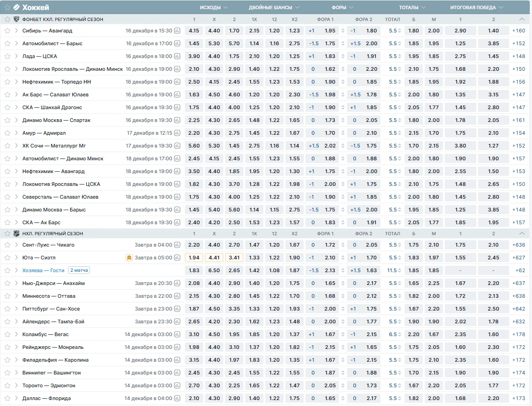Open statistics icon for Амур — Адмирал
This screenshot has height=406, width=532.
pyautogui.click(x=177, y=133)
